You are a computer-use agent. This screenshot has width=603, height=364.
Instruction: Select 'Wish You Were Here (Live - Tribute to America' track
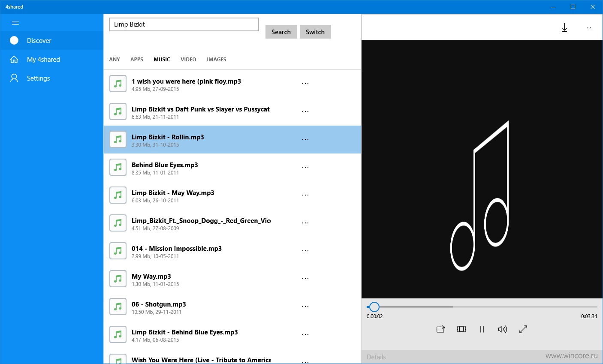tap(232, 356)
